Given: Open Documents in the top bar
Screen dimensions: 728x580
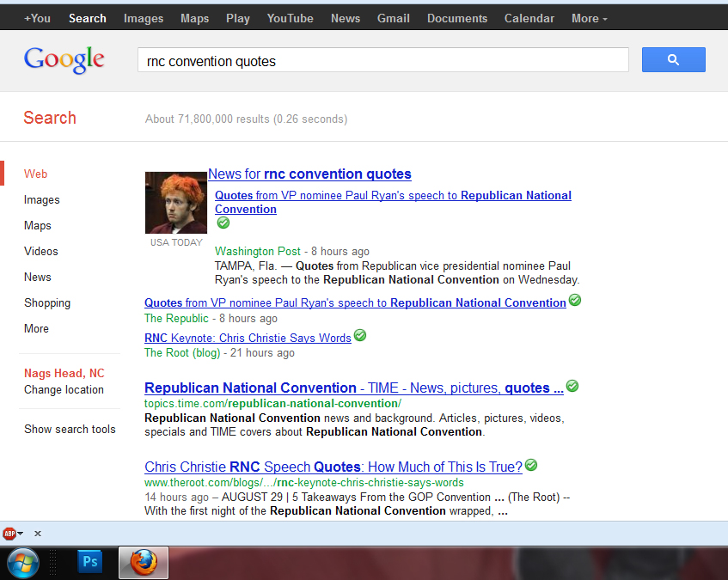Looking at the screenshot, I should pyautogui.click(x=457, y=19).
